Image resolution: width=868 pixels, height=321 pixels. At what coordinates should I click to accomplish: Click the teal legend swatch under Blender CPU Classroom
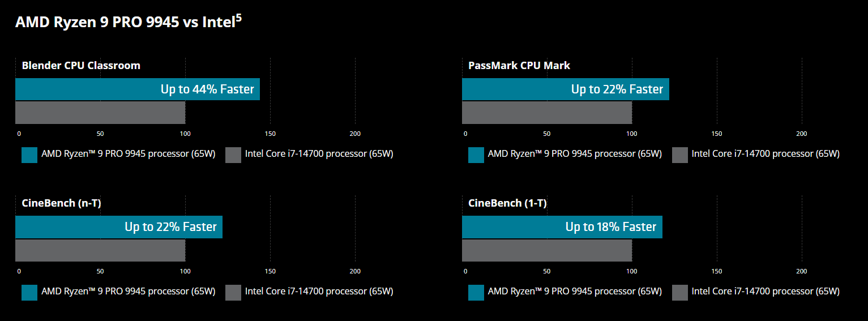pos(29,155)
